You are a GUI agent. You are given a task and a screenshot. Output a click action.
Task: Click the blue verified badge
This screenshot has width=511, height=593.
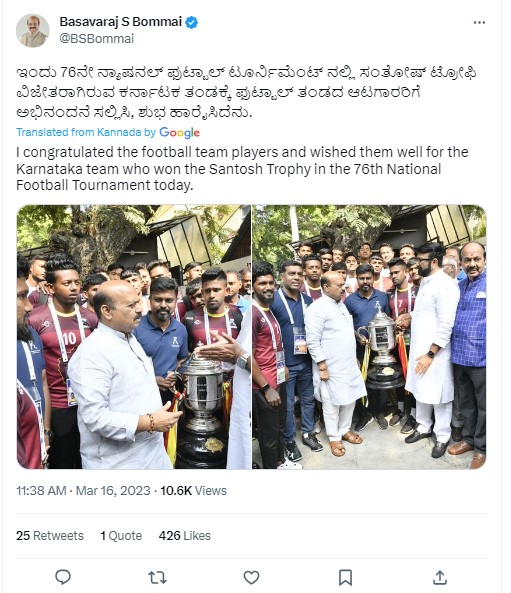[x=191, y=22]
